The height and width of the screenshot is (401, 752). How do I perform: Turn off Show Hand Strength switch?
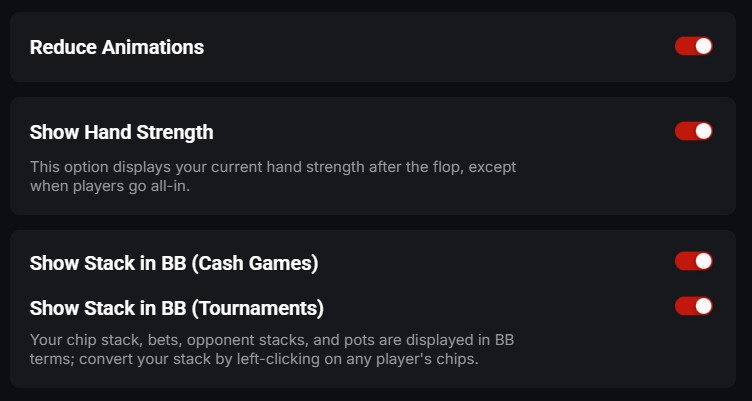click(693, 131)
